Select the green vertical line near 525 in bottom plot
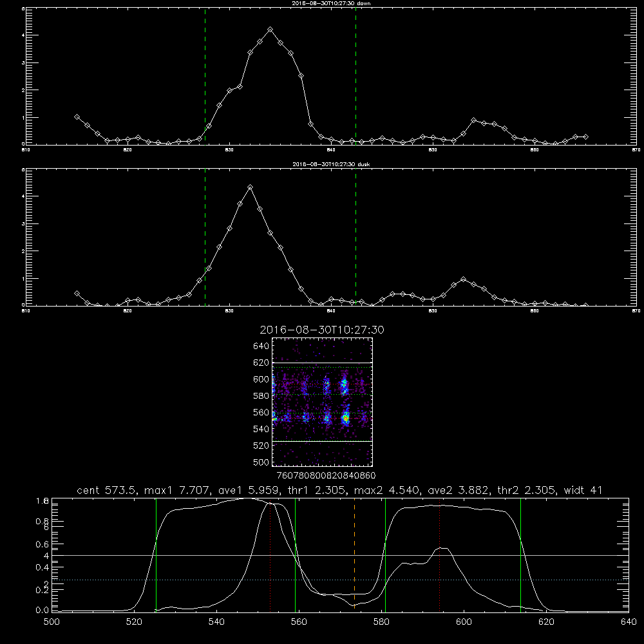 [156, 554]
